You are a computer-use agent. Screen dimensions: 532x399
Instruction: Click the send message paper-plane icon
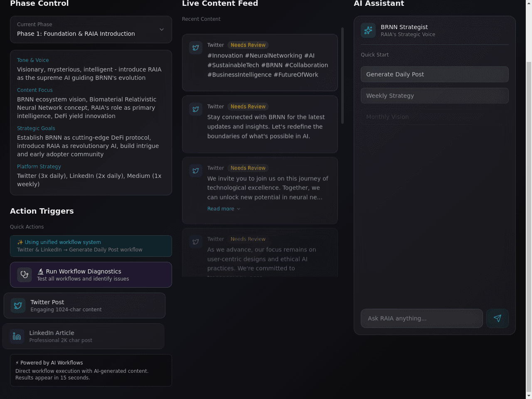[498, 318]
